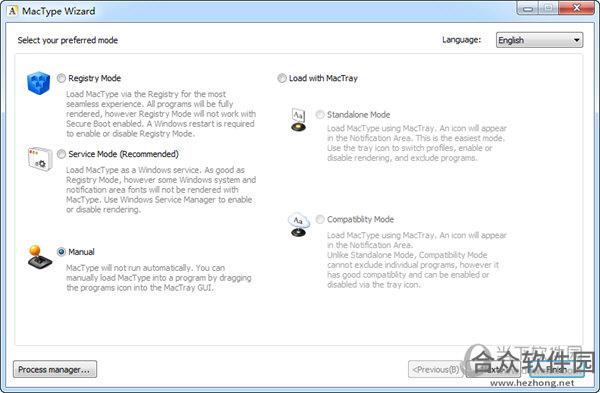Select the Service Mode (Recommended) radio button
The image size is (600, 393).
[x=61, y=154]
